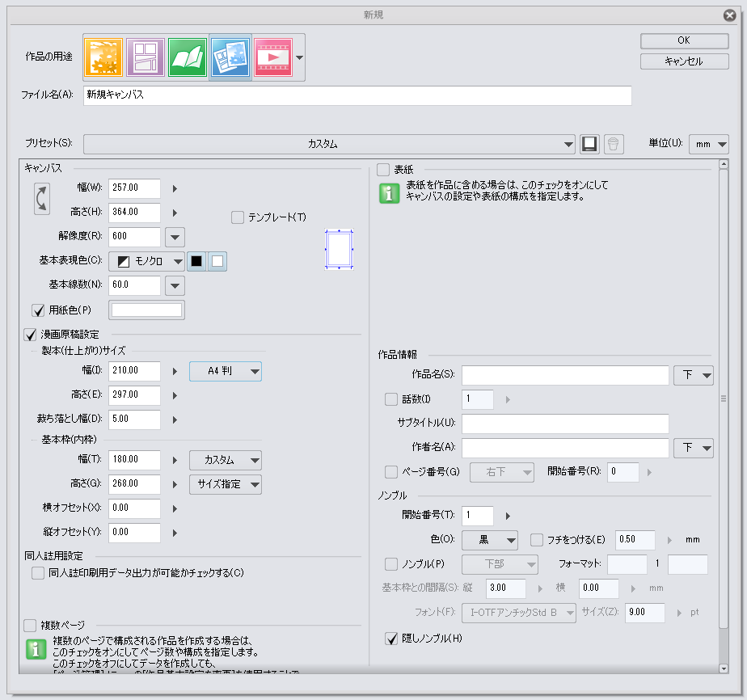Open the 単位 mm unit dropdown
747x700 pixels.
coord(709,145)
